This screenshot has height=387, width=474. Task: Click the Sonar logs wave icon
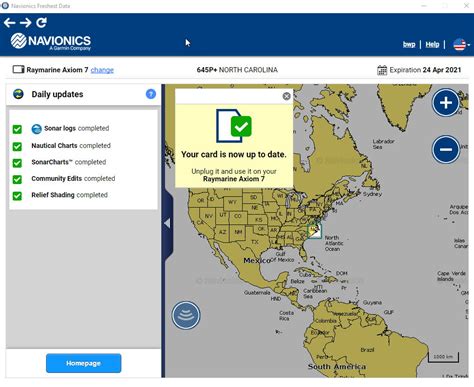(36, 129)
